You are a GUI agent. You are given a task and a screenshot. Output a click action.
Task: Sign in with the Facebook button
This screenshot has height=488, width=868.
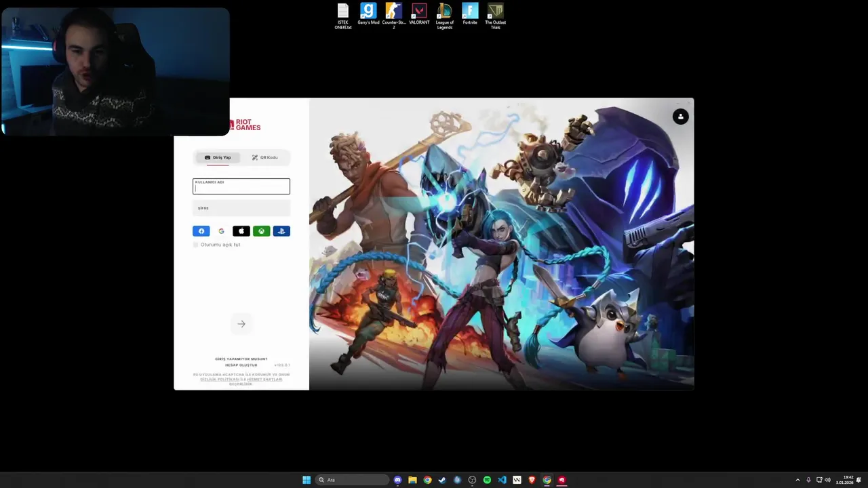coord(201,231)
